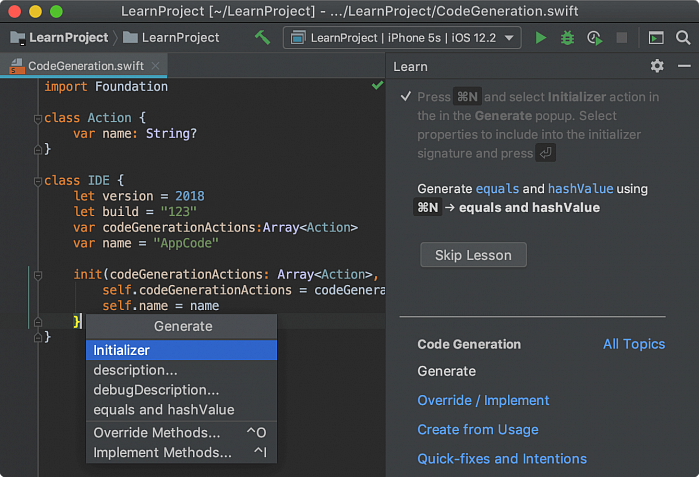Viewport: 699px width, 477px height.
Task: Hide the Learn panel with minus icon
Action: click(x=683, y=66)
